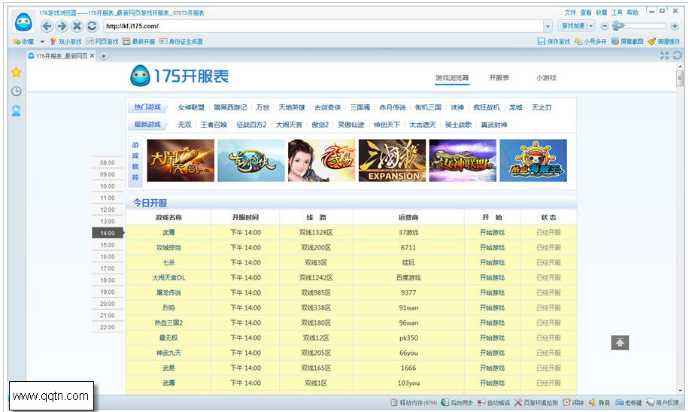Open the 帮助 menu
Image resolution: width=688 pixels, height=412 pixels.
(x=632, y=12)
